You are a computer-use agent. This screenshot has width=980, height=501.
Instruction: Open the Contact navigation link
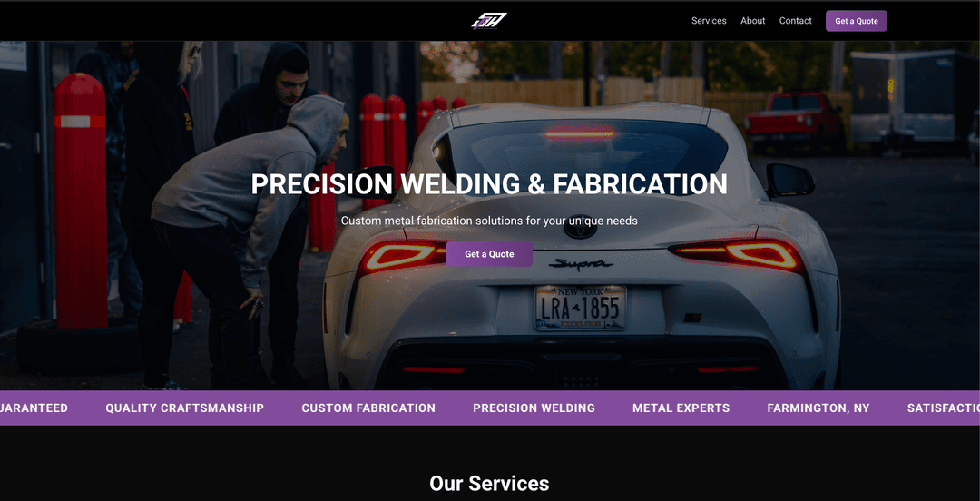pyautogui.click(x=795, y=21)
